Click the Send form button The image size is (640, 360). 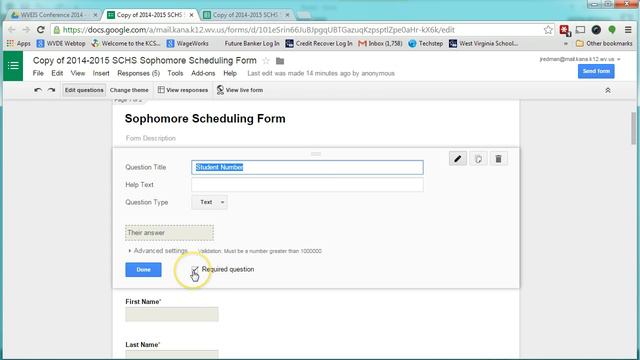(x=596, y=71)
